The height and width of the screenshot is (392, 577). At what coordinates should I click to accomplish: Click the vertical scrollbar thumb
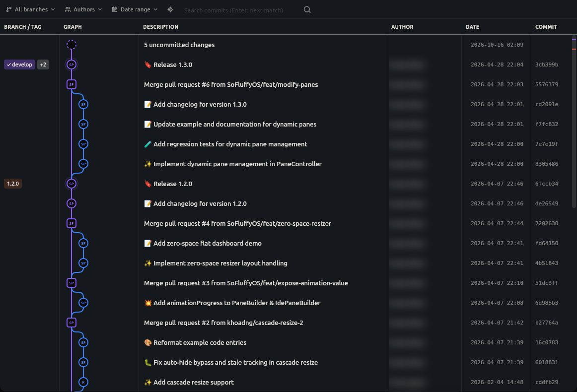(x=574, y=122)
